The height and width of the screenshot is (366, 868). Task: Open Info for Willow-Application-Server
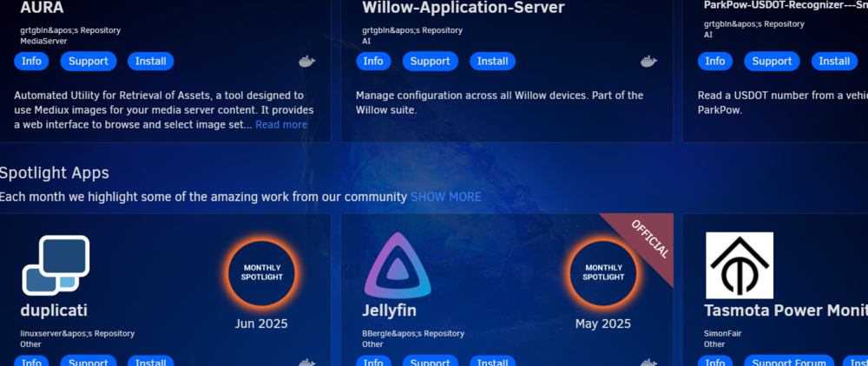373,62
